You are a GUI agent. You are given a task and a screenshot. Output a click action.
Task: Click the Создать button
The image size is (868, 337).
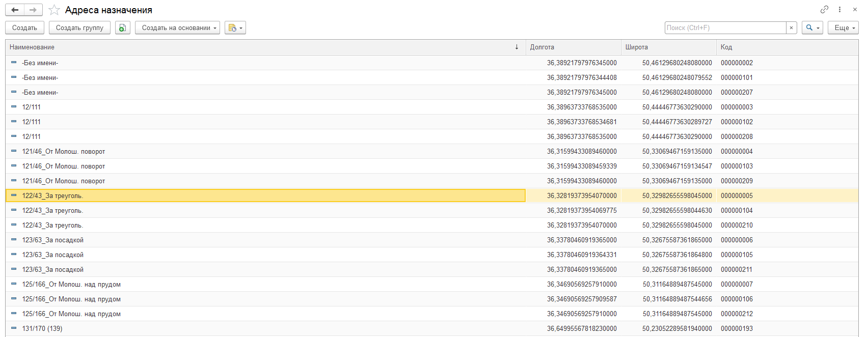[24, 28]
